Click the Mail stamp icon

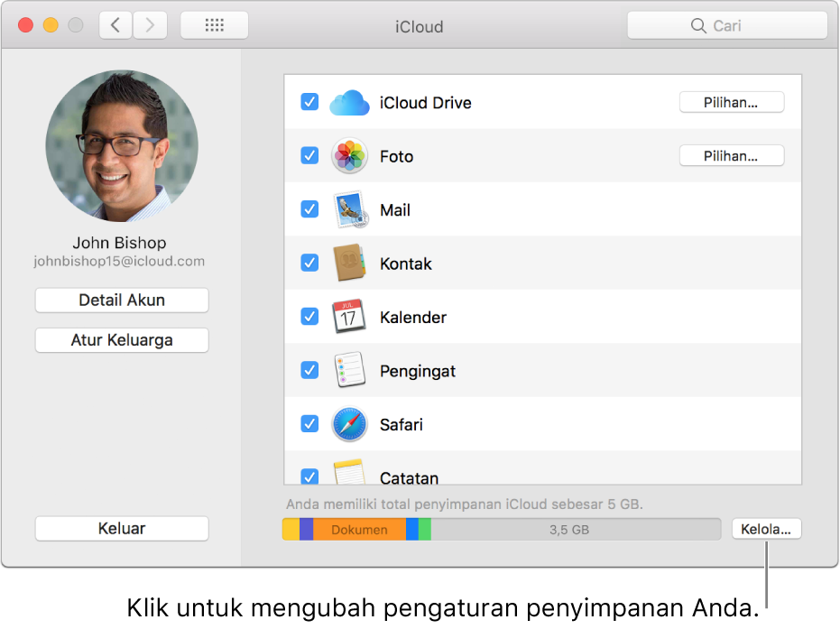tap(349, 208)
